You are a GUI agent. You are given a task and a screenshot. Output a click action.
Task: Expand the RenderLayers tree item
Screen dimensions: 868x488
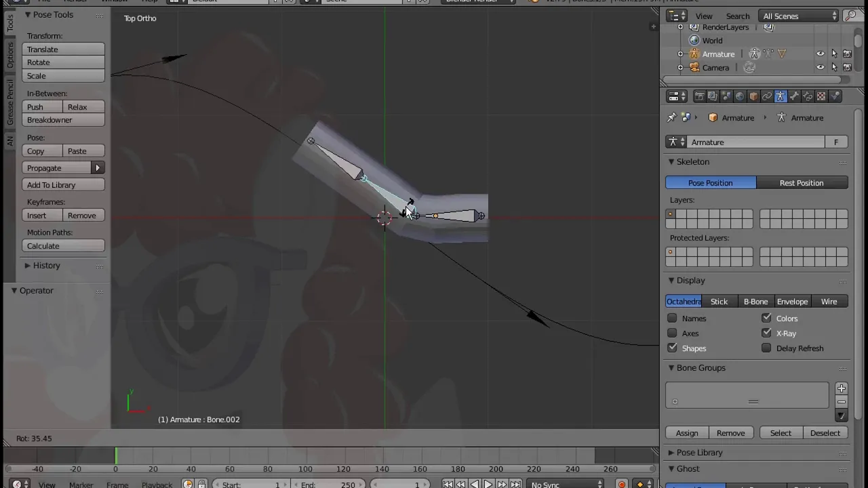680,27
